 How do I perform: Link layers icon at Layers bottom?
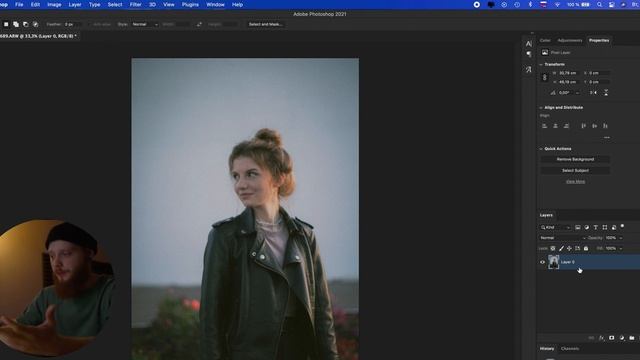[591, 338]
